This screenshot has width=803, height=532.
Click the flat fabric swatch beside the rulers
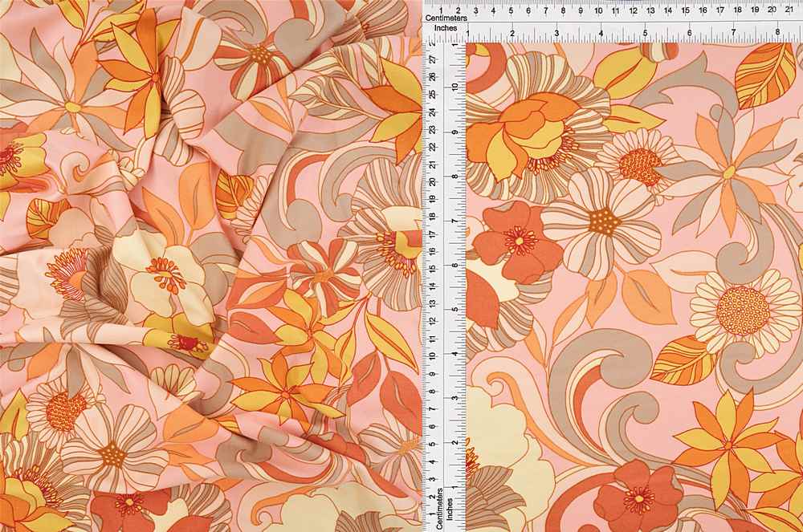pyautogui.click(x=634, y=287)
